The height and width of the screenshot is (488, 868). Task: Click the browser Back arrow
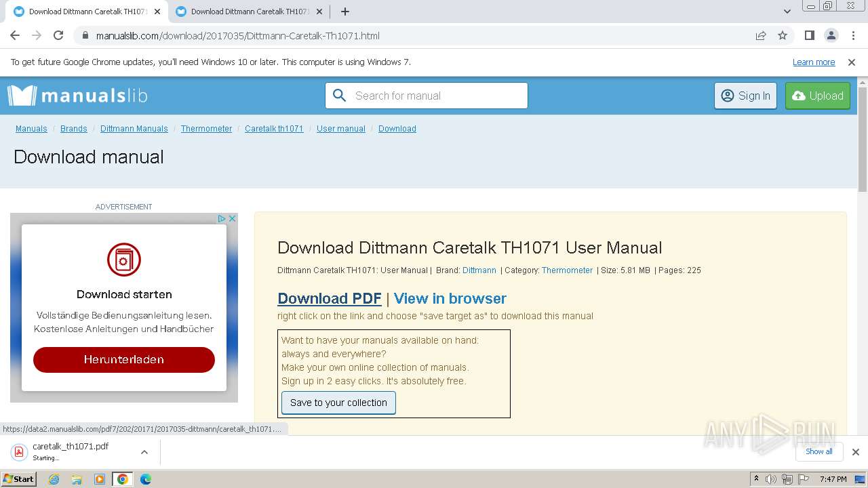point(15,35)
